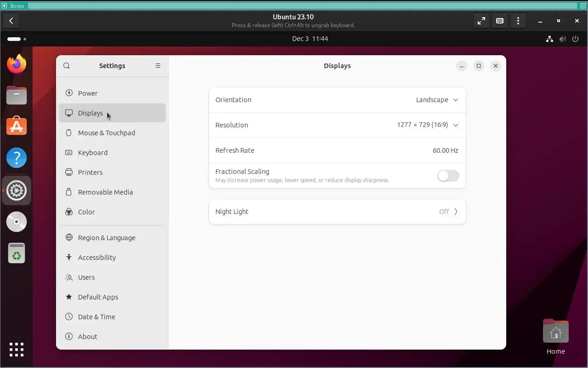Click the Accessibility sidebar icon
Viewport: 588px width, 368px height.
(x=69, y=257)
